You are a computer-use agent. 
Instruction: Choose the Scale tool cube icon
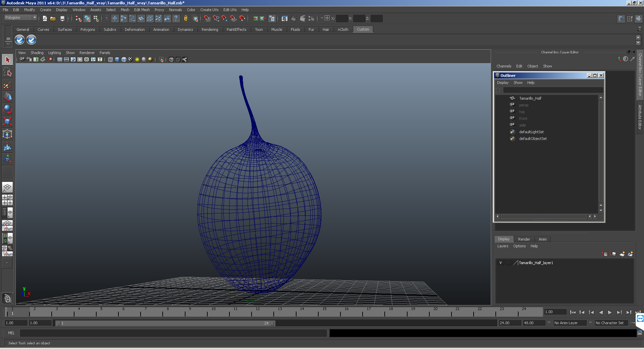(7, 121)
